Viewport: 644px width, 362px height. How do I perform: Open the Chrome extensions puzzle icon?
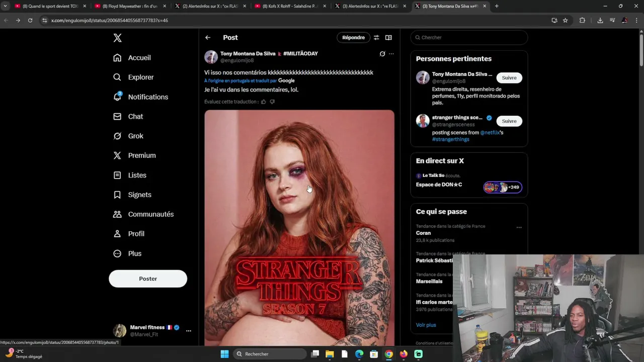(582, 20)
